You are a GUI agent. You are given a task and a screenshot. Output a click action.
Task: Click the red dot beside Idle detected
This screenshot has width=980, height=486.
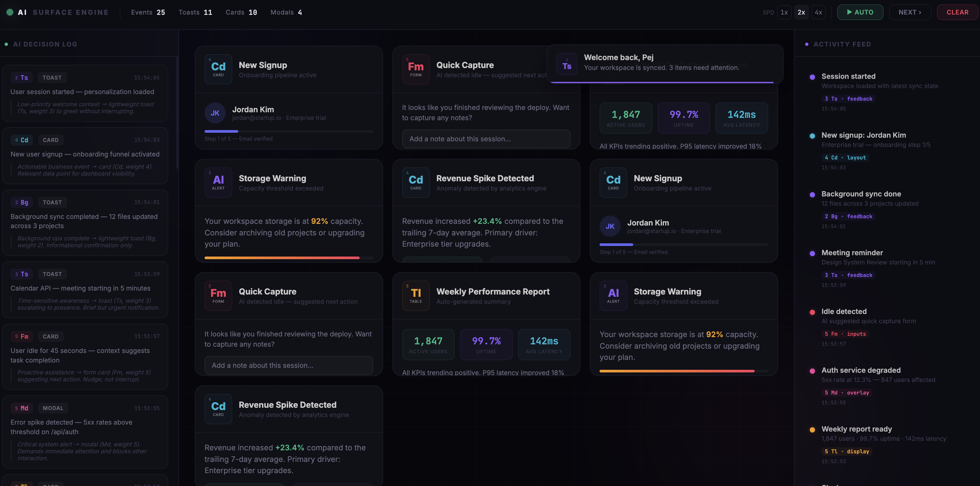click(812, 312)
